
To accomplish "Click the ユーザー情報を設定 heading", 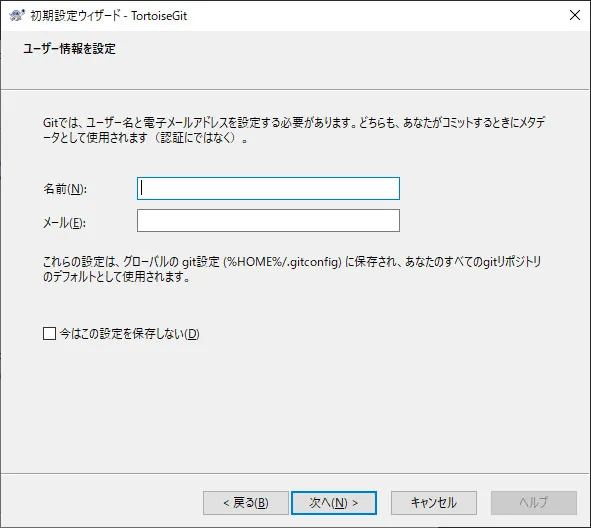I will click(69, 49).
